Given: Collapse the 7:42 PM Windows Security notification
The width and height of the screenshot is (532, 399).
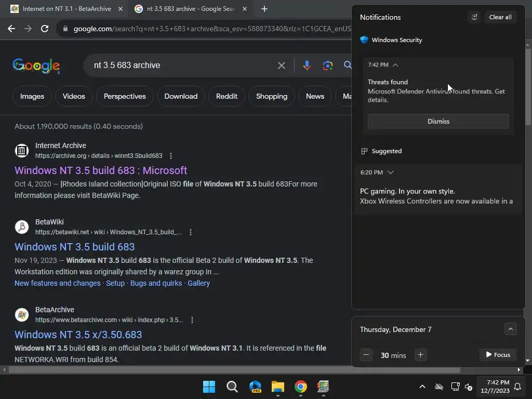Looking at the screenshot, I should pos(395,65).
